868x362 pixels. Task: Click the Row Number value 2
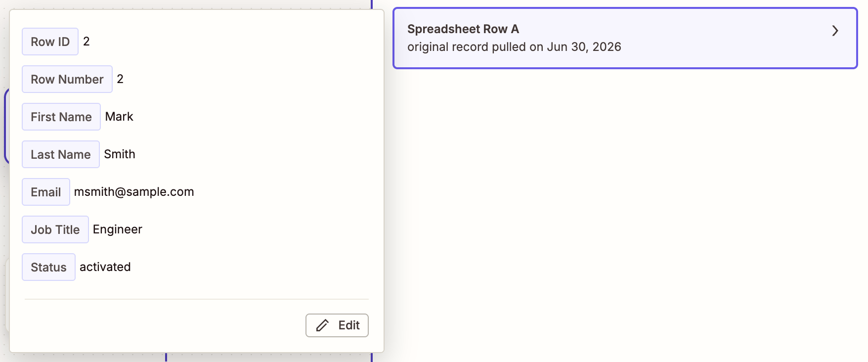click(x=120, y=79)
